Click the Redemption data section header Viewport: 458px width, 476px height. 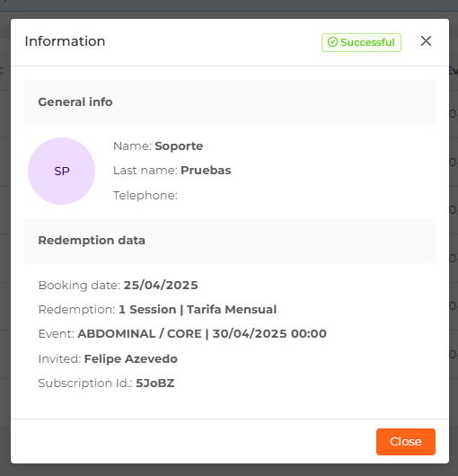(92, 241)
